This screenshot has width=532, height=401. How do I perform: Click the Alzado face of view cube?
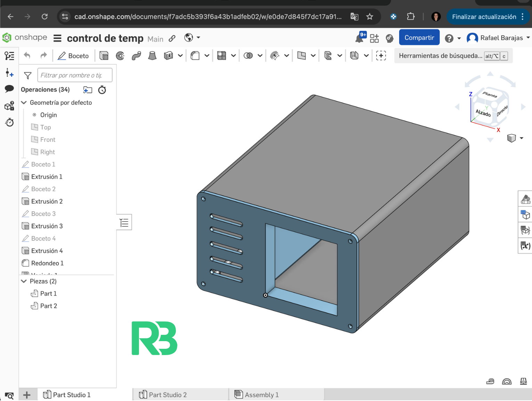click(483, 113)
